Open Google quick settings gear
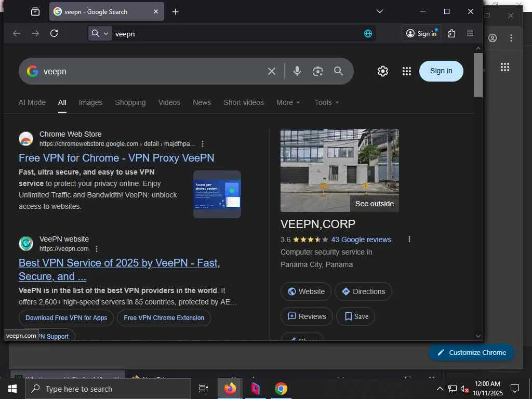The height and width of the screenshot is (399, 532). (x=383, y=71)
